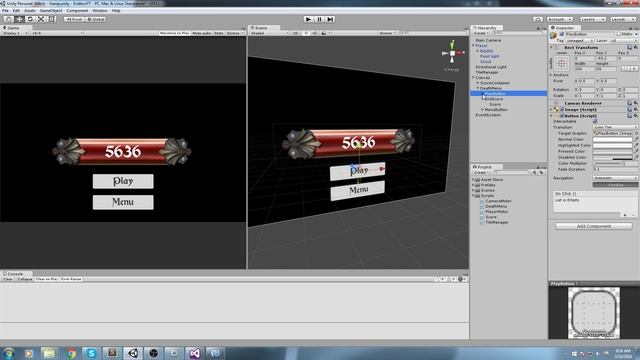The height and width of the screenshot is (360, 640).
Task: Click the Pause button in the toolbar
Action: coord(320,19)
